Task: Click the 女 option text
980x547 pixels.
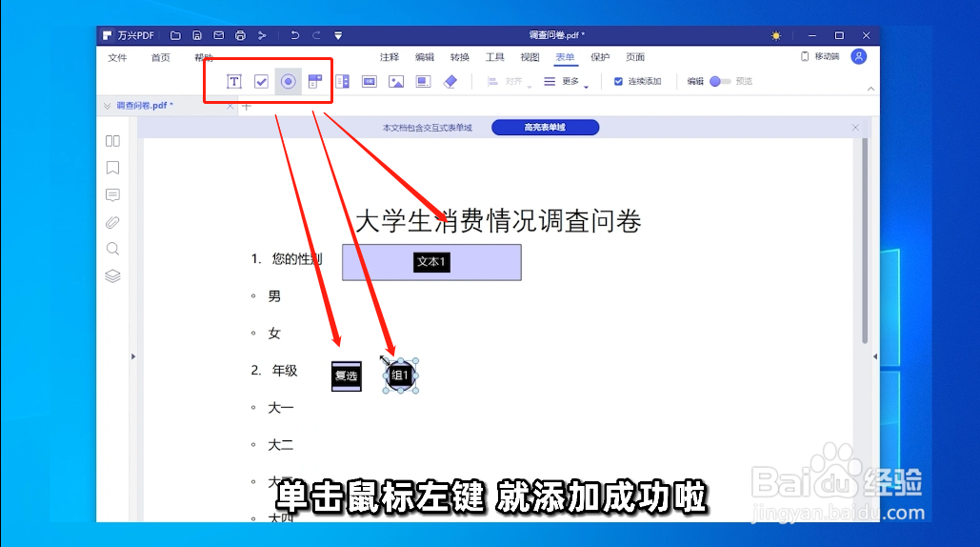Action: tap(274, 334)
